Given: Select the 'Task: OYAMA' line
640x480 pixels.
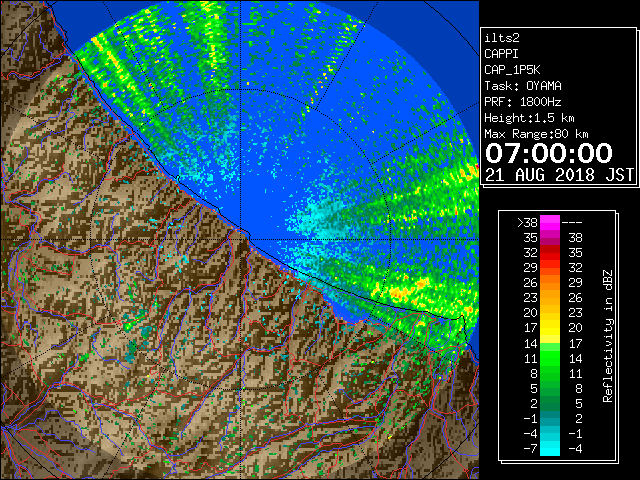Looking at the screenshot, I should pos(523,86).
